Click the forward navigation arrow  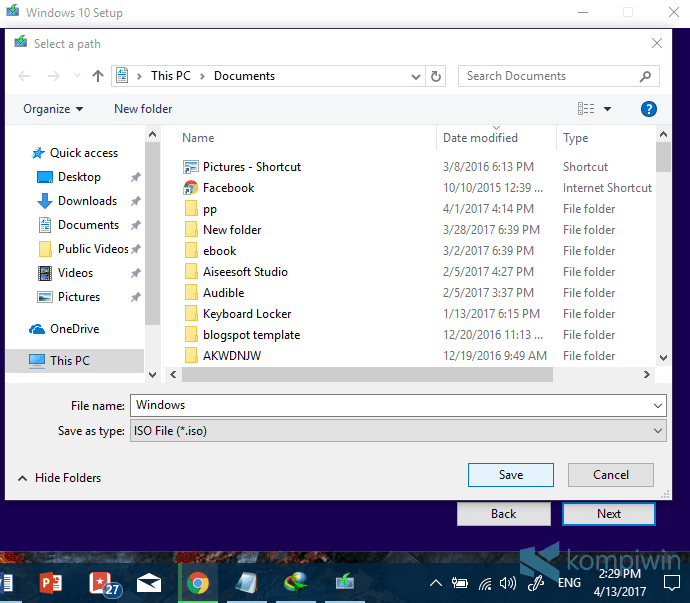[x=54, y=76]
